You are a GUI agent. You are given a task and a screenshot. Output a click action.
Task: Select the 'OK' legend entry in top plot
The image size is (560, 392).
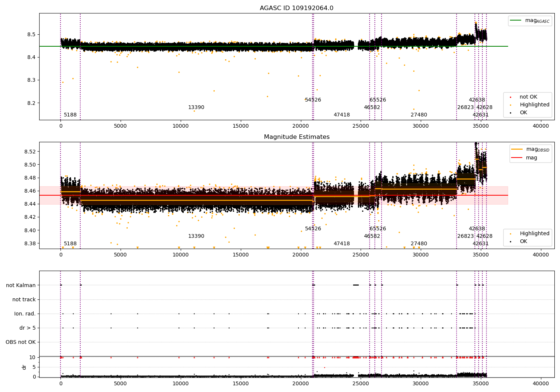pyautogui.click(x=523, y=113)
